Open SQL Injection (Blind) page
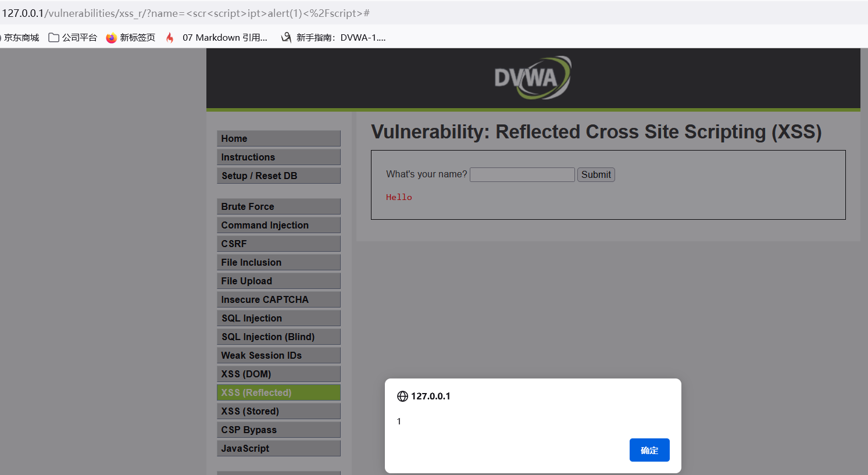This screenshot has height=475, width=868. [x=278, y=337]
